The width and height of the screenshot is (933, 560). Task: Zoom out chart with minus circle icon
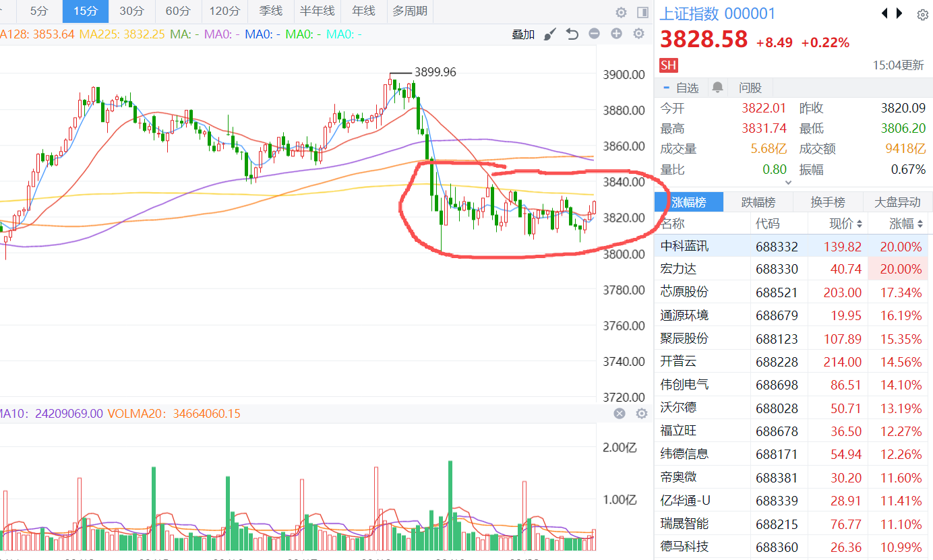tap(594, 34)
